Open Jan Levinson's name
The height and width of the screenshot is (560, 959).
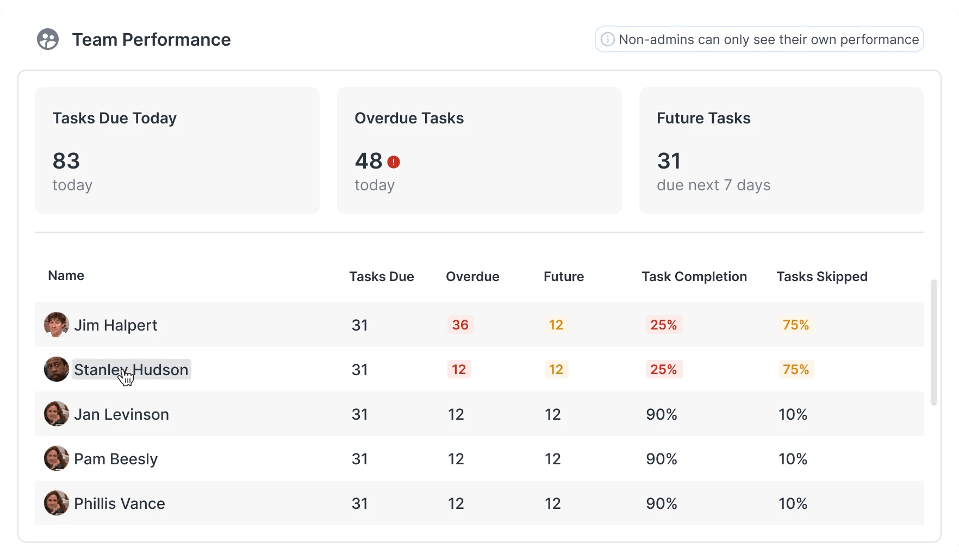point(121,414)
